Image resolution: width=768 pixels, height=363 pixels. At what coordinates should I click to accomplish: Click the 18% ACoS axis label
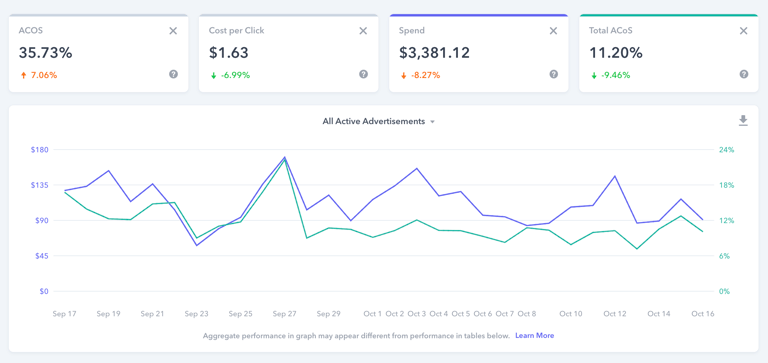pos(726,185)
